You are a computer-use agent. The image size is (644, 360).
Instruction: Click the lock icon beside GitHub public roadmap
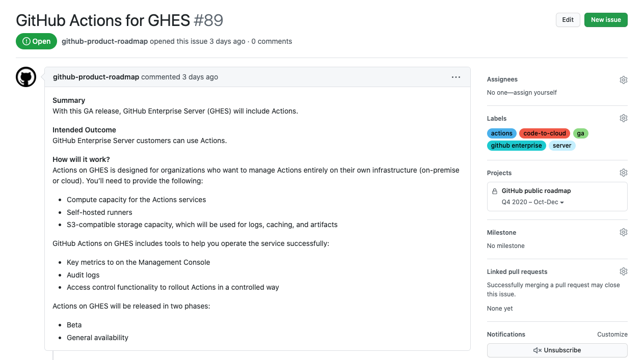[x=495, y=191]
